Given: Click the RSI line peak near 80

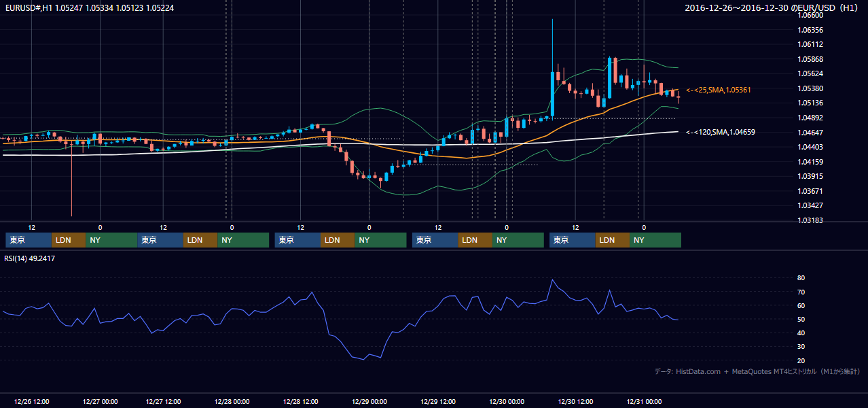Looking at the screenshot, I should click(x=552, y=280).
